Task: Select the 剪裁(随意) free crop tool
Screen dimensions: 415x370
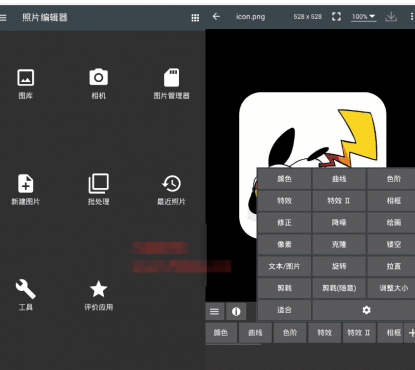Action: (x=339, y=288)
